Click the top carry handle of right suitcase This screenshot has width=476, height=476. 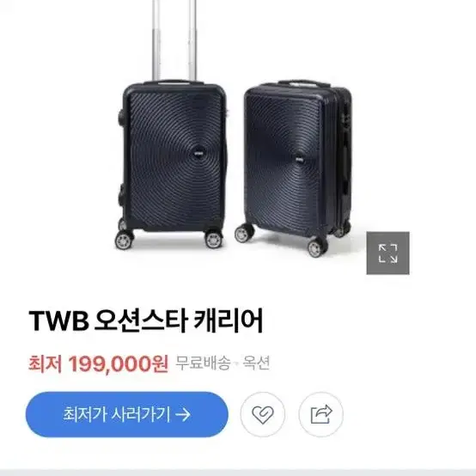point(304,84)
